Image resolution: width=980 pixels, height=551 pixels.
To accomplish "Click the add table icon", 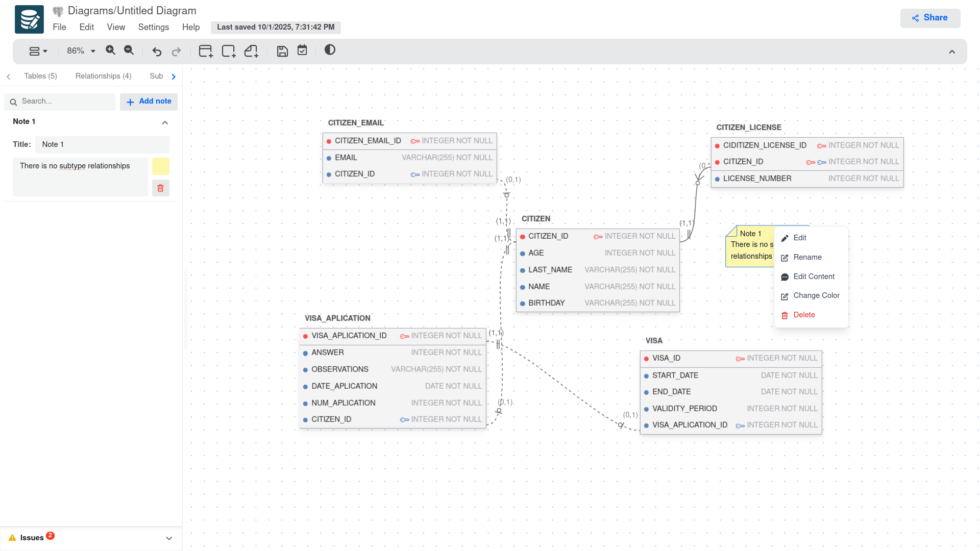I will (x=206, y=51).
